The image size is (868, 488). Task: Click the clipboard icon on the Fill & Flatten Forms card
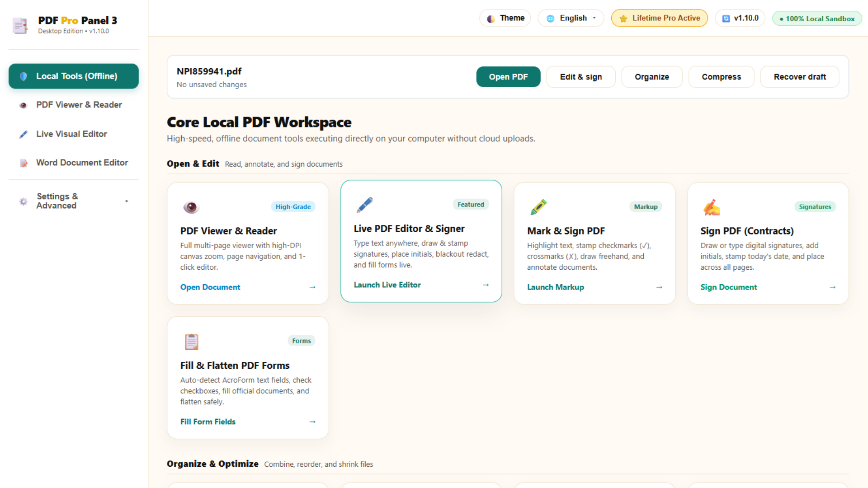tap(192, 342)
